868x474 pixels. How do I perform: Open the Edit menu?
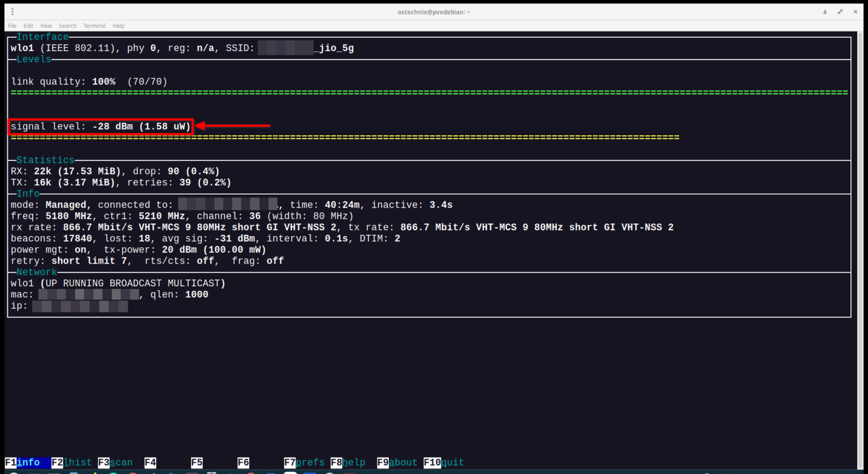click(28, 25)
